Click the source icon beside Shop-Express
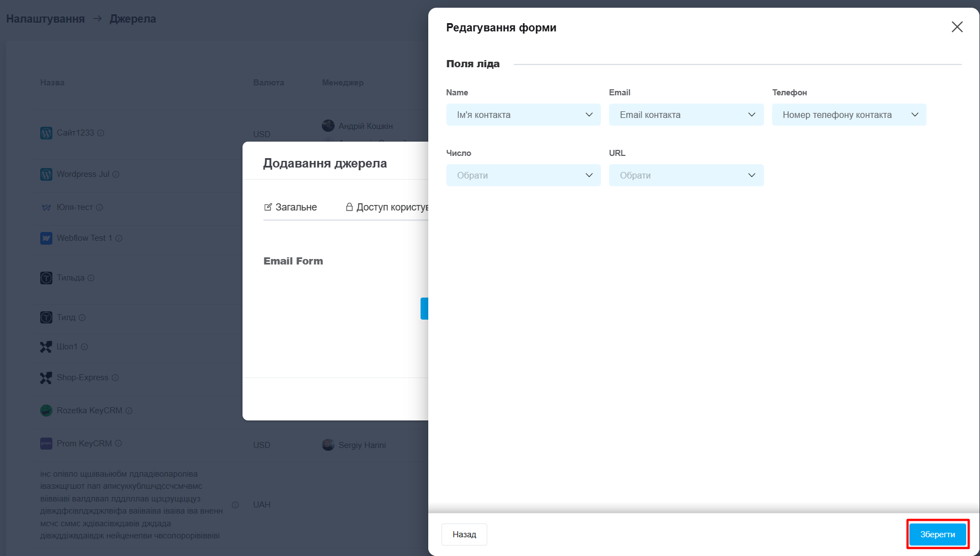 click(x=46, y=378)
